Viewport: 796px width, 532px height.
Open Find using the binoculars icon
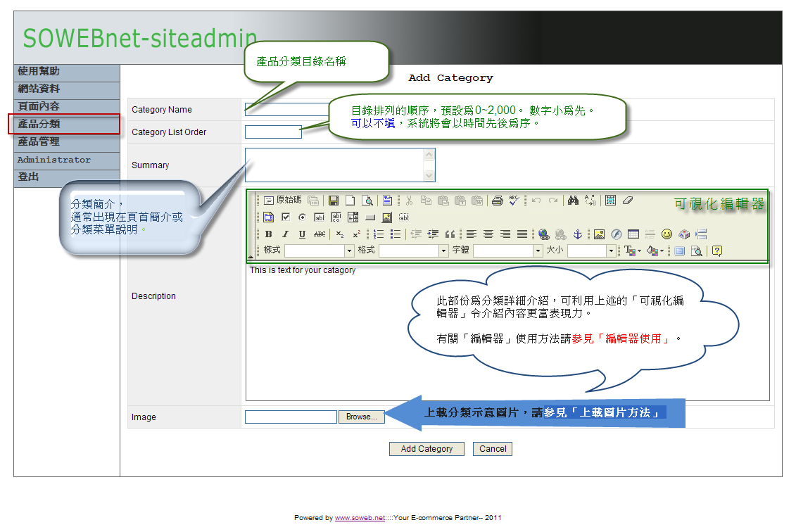pos(573,201)
